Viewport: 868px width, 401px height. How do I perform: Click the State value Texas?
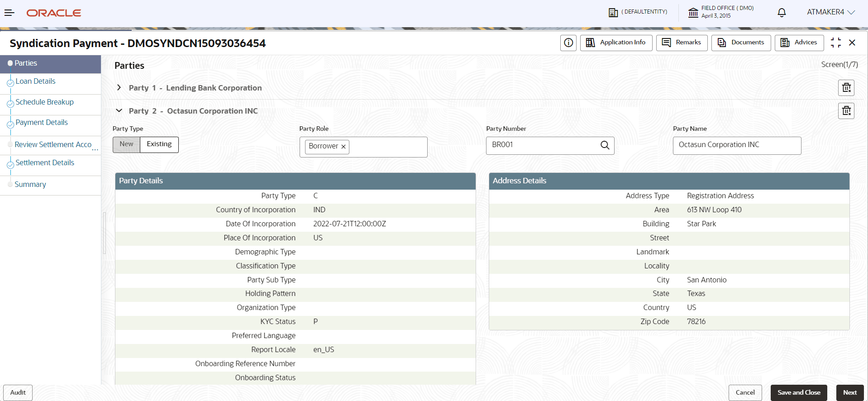click(x=696, y=294)
